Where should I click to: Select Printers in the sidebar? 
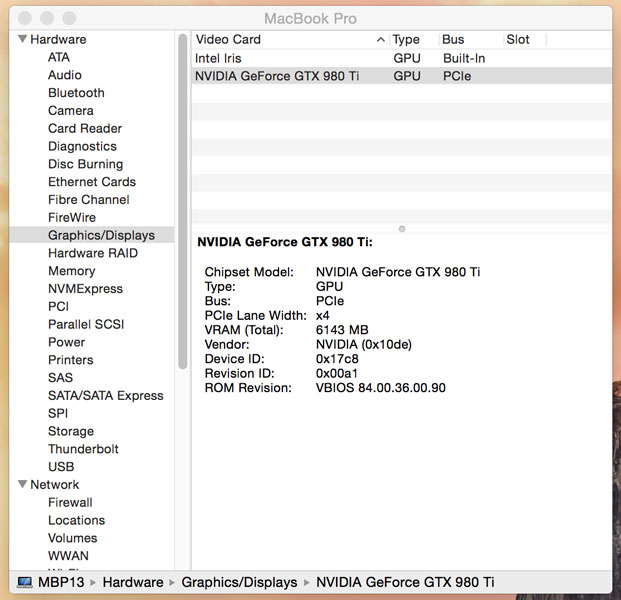[x=70, y=360]
